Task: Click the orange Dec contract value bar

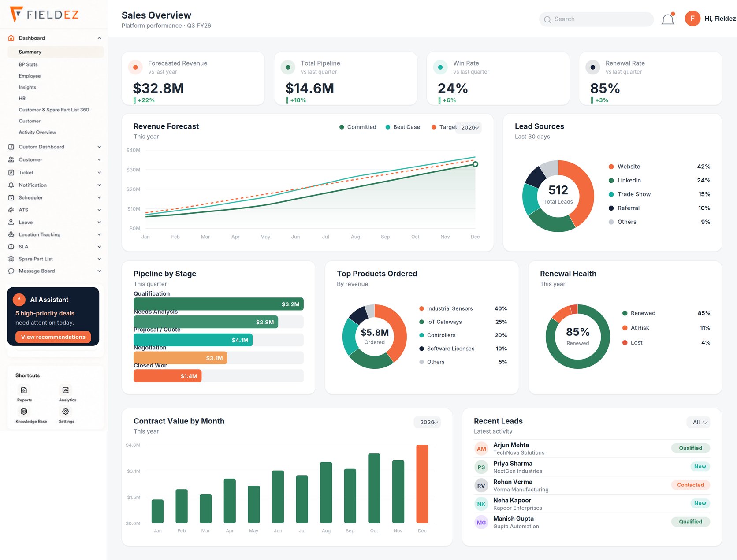Action: [422, 484]
